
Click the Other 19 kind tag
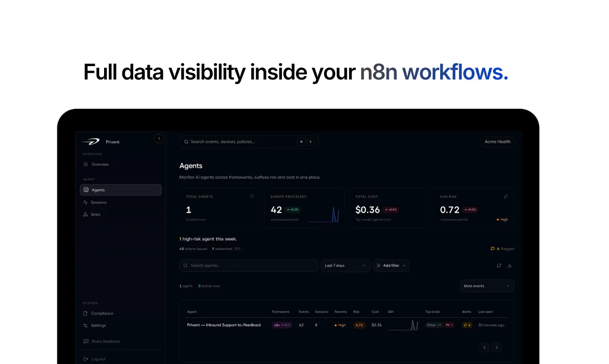click(x=434, y=325)
